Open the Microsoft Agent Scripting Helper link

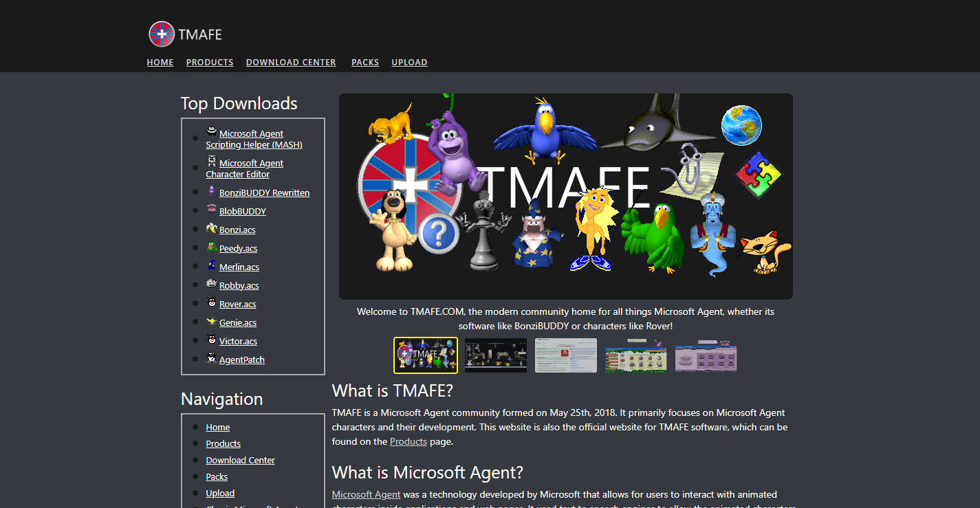pos(254,140)
